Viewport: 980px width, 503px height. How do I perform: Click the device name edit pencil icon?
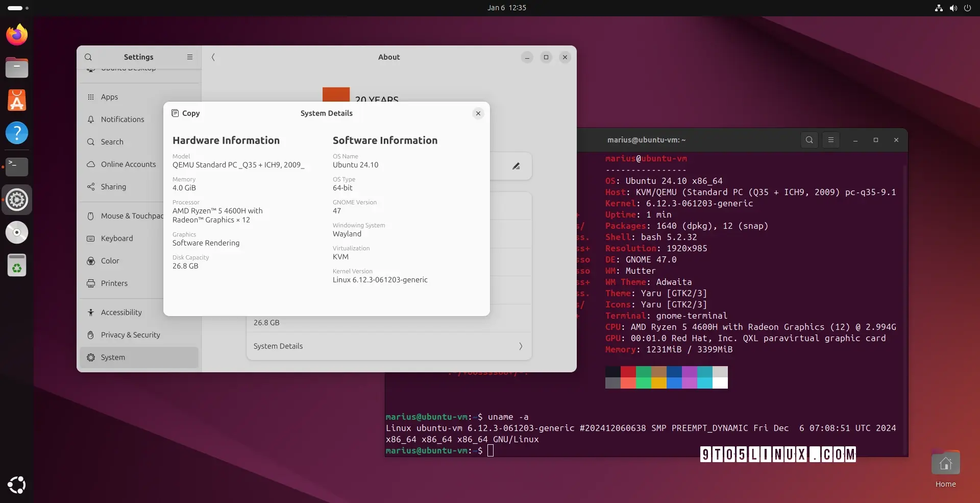[516, 166]
